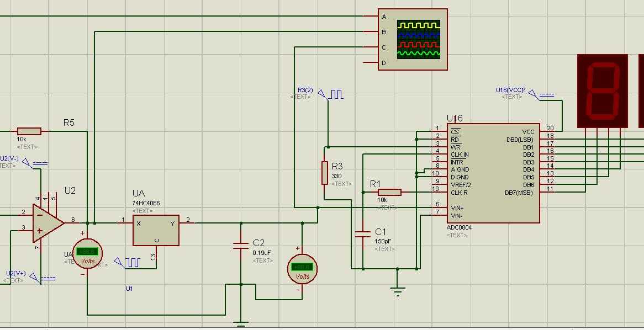
Task: Select the R5 resistor body
Action: tap(29, 131)
